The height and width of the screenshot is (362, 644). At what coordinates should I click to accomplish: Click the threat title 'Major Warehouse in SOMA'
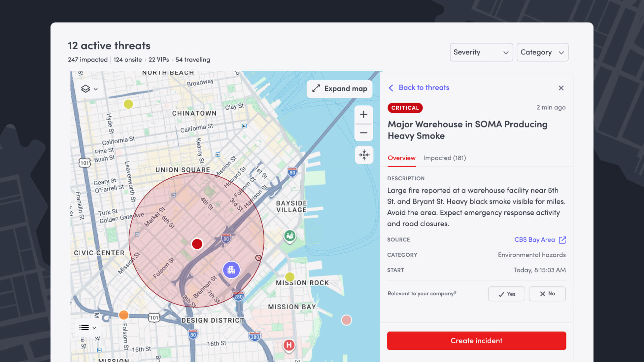467,130
